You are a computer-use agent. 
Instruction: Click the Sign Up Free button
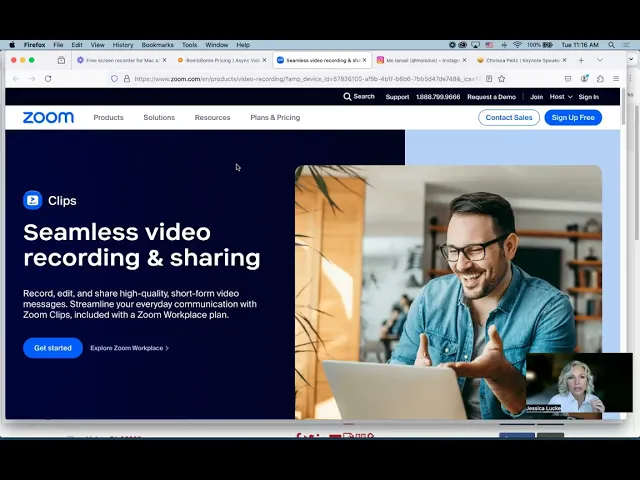573,118
